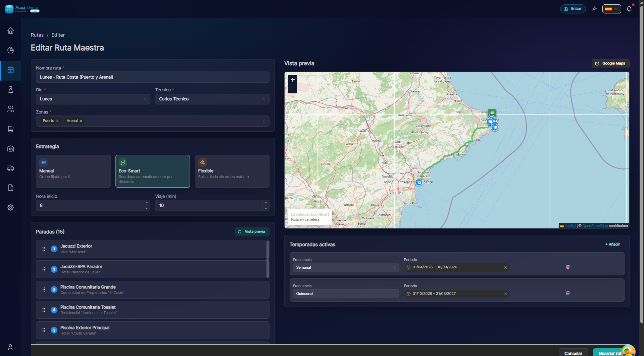Remove the Arenal zone tag
The image size is (644, 356).
(x=81, y=121)
